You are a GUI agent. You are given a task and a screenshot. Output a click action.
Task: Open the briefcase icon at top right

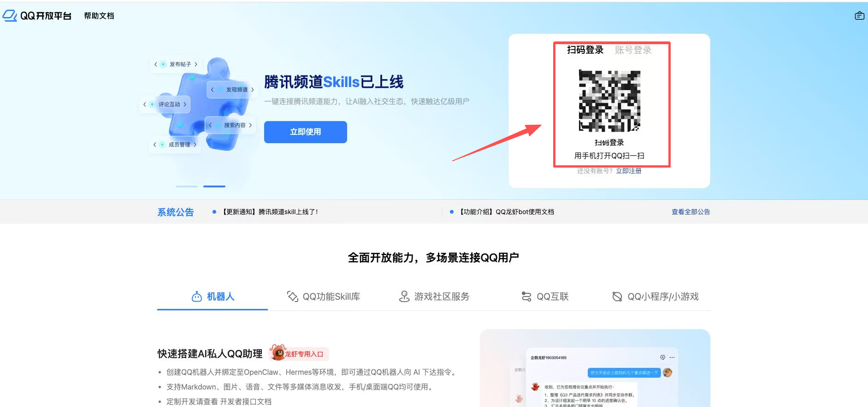pyautogui.click(x=859, y=16)
